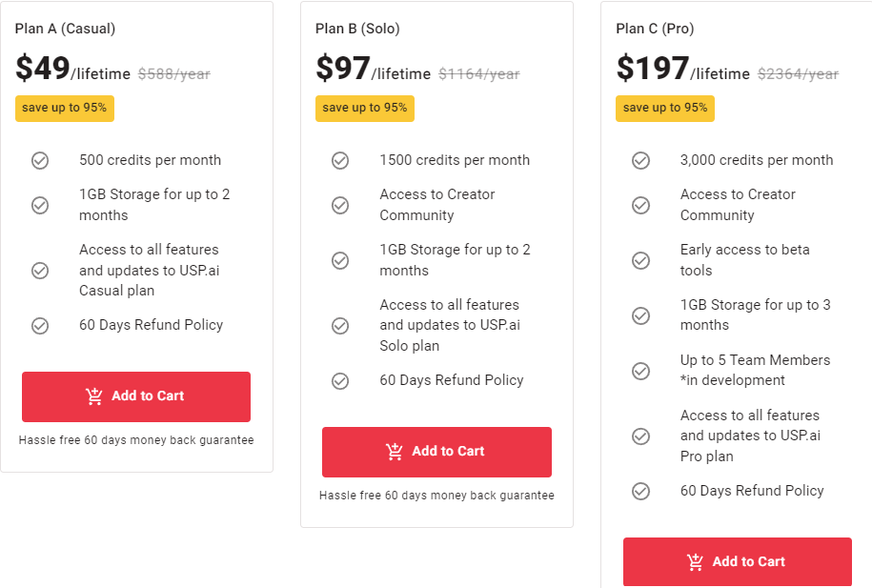
Task: Select the Add to Cart button for Plan A
Action: click(135, 396)
